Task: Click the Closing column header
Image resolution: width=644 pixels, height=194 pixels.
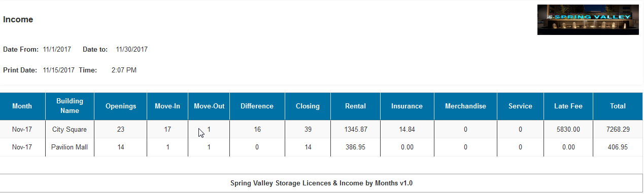Action: (x=308, y=106)
